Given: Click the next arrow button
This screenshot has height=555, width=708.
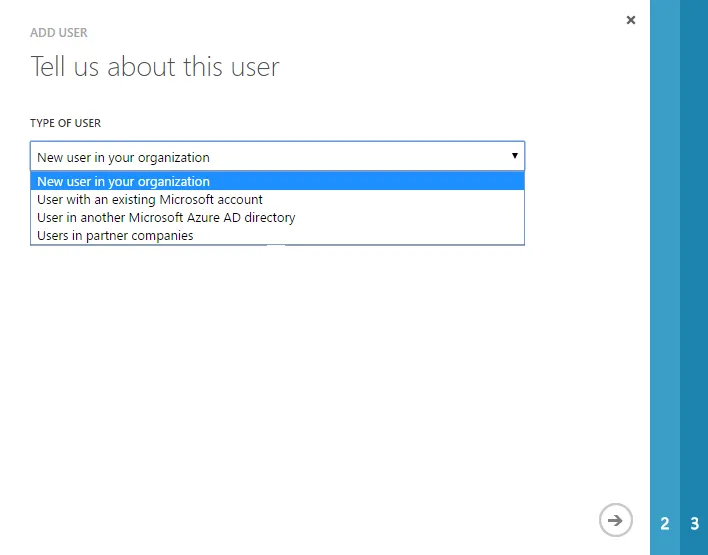Looking at the screenshot, I should click(x=616, y=520).
